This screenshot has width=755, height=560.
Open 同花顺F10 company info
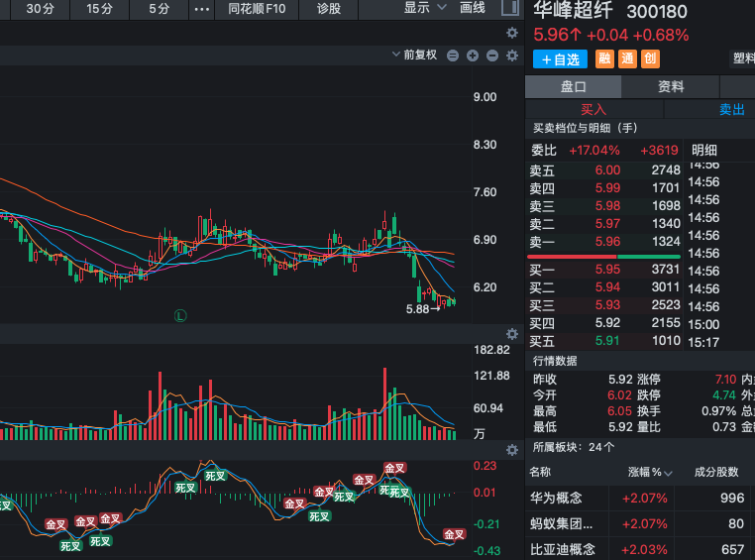pyautogui.click(x=257, y=9)
